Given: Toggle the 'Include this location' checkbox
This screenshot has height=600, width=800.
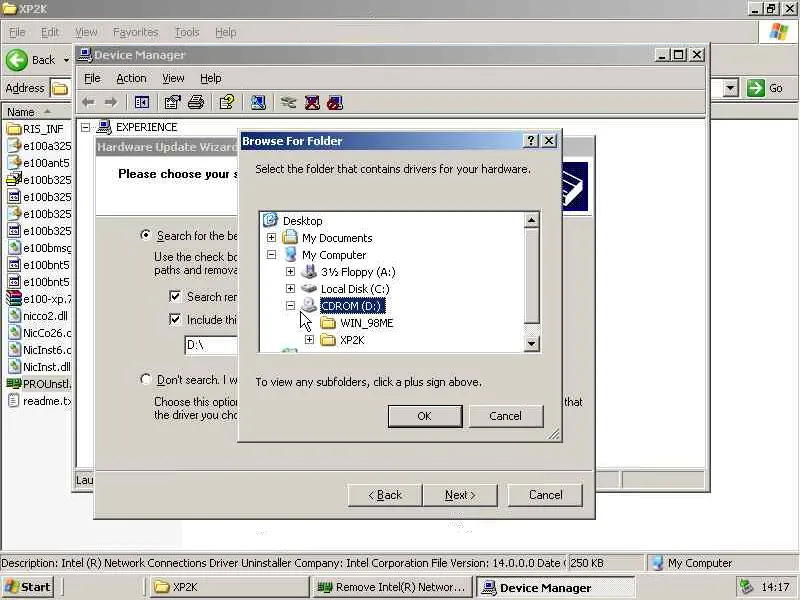Looking at the screenshot, I should (x=175, y=319).
